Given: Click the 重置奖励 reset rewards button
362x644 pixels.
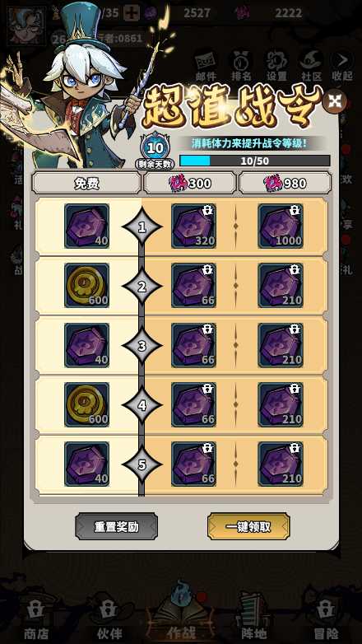Looking at the screenshot, I should click(x=116, y=526).
